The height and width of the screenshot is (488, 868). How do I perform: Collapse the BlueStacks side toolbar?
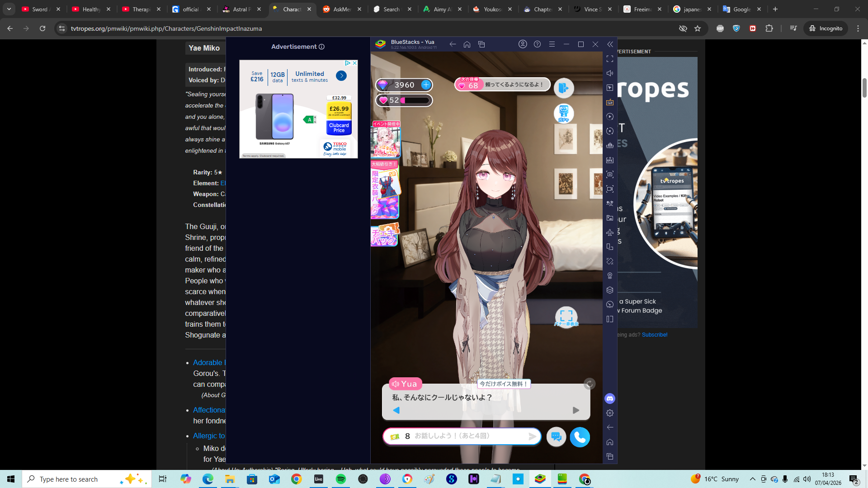tap(610, 44)
